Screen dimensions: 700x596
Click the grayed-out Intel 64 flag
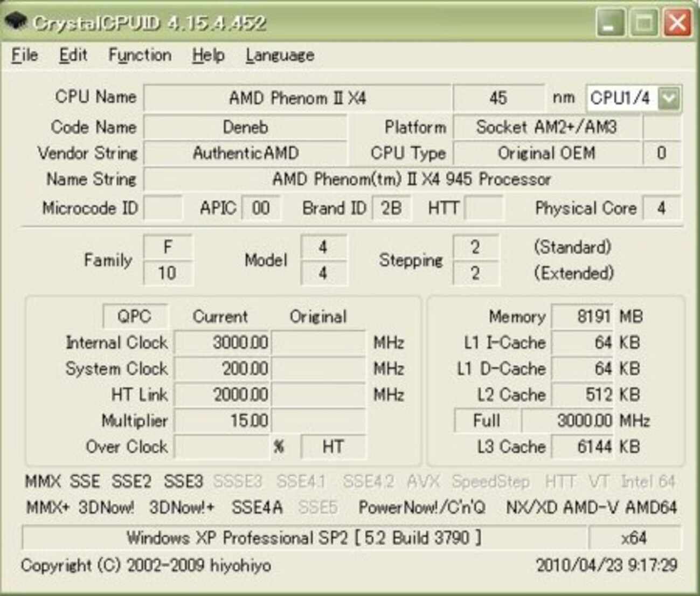pyautogui.click(x=648, y=481)
